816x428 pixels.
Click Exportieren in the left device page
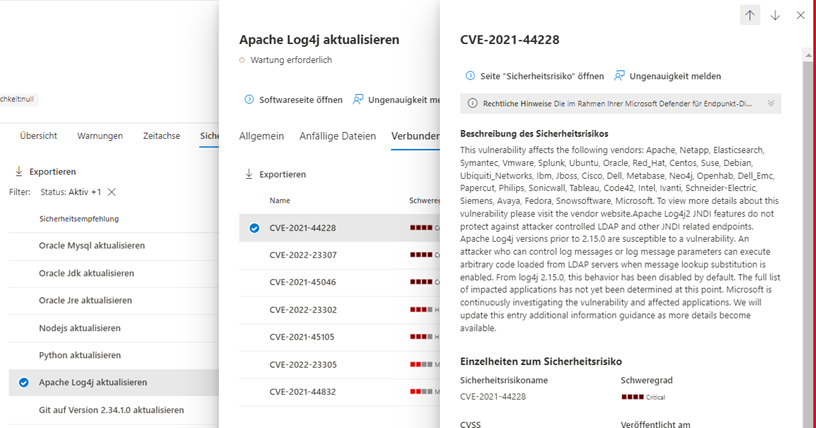(x=45, y=171)
